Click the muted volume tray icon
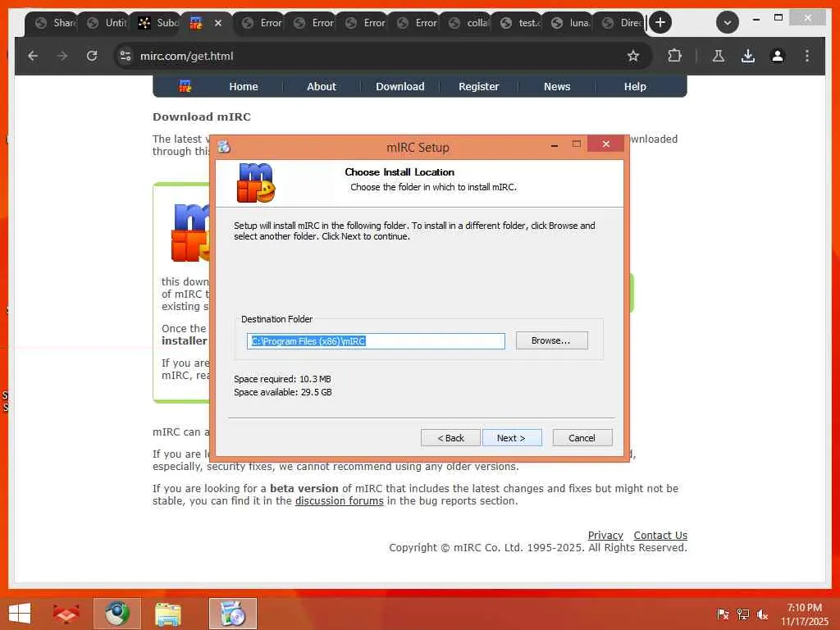Viewport: 840px width, 630px height. tap(762, 614)
